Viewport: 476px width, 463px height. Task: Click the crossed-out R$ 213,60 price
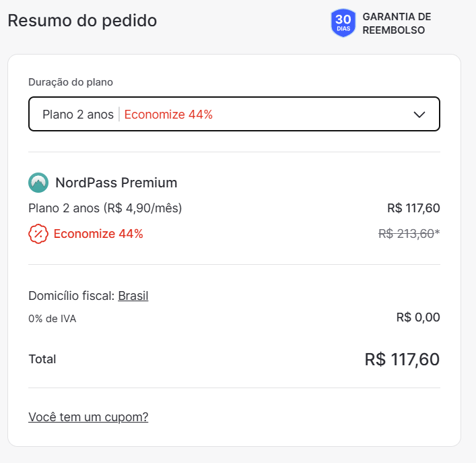(x=409, y=234)
